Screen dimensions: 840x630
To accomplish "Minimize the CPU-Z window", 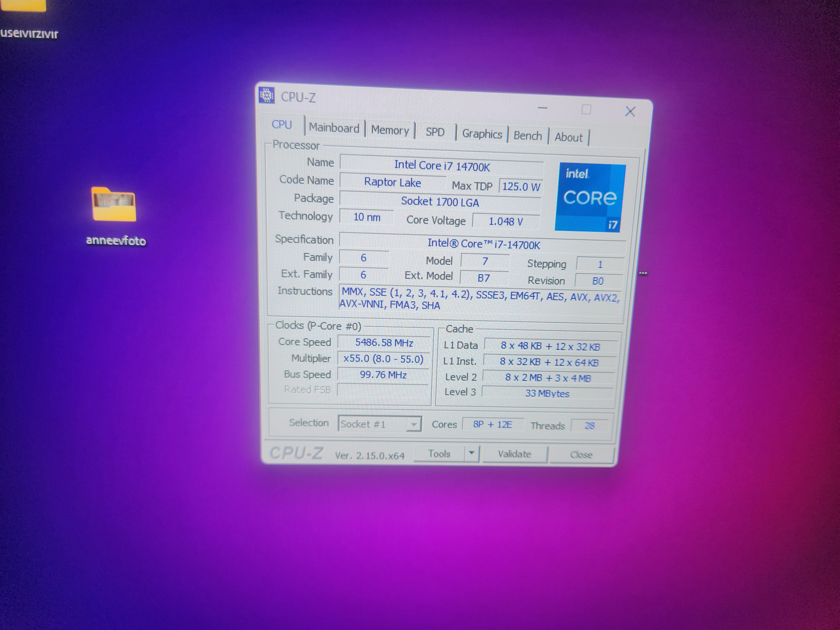I will click(x=543, y=108).
